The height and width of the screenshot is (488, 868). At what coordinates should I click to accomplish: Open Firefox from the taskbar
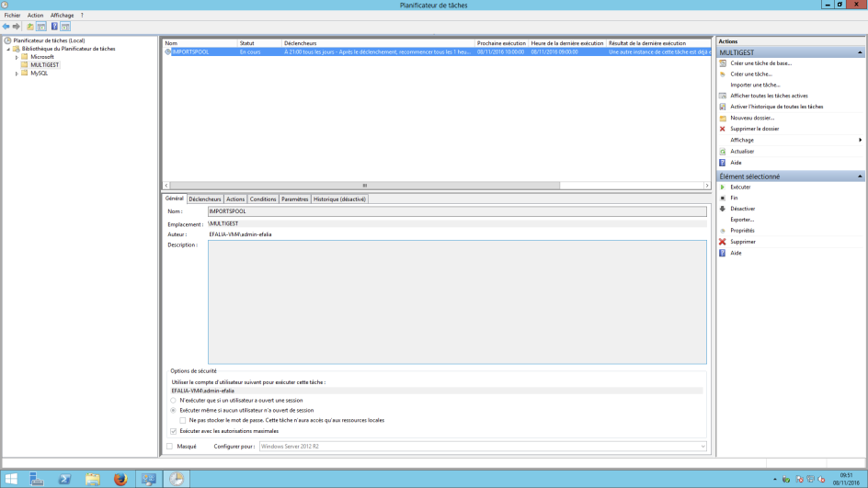click(120, 479)
